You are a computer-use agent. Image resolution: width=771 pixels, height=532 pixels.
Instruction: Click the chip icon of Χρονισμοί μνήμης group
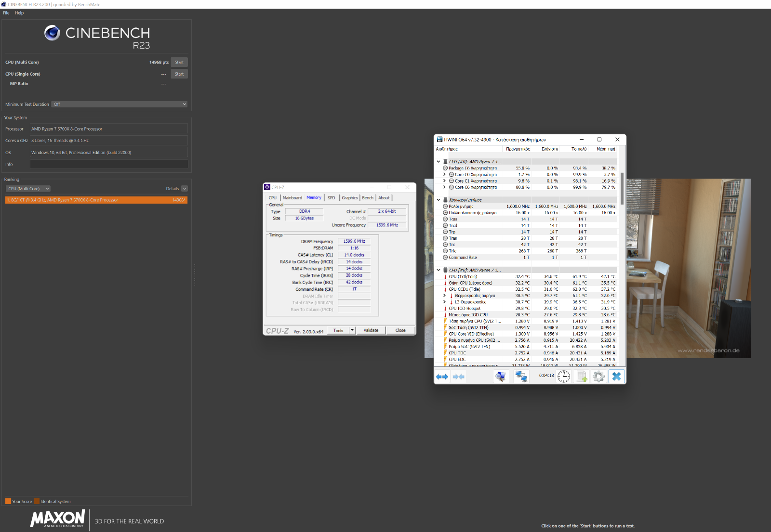(445, 200)
